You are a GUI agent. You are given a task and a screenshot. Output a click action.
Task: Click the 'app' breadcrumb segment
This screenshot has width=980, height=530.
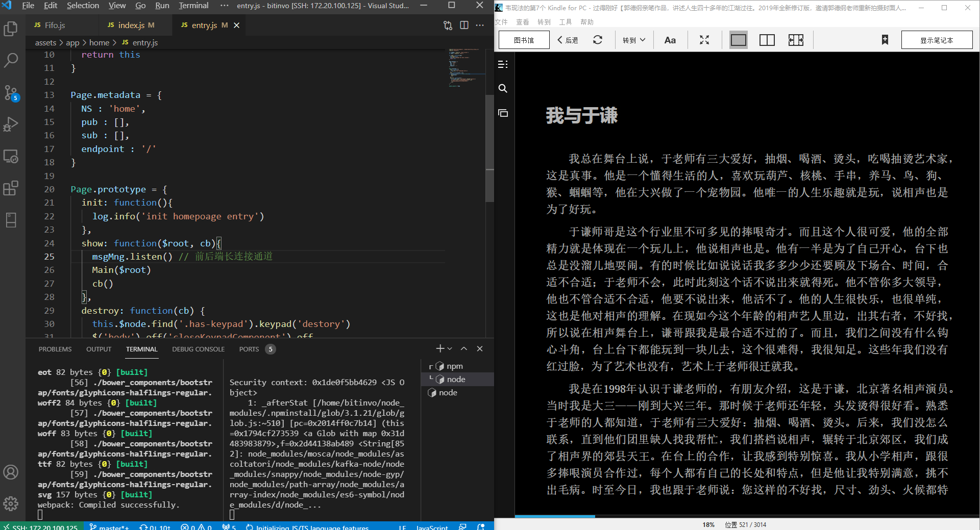coord(72,42)
